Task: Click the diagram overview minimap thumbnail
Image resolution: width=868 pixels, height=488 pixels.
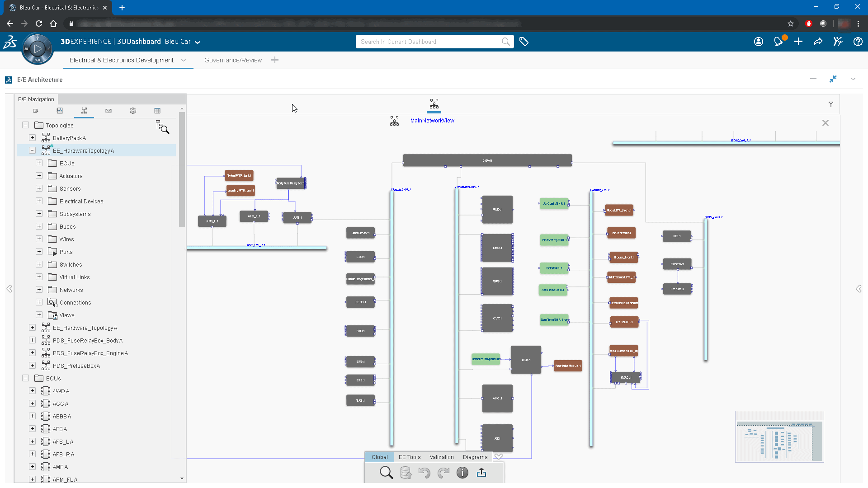Action: click(x=779, y=437)
